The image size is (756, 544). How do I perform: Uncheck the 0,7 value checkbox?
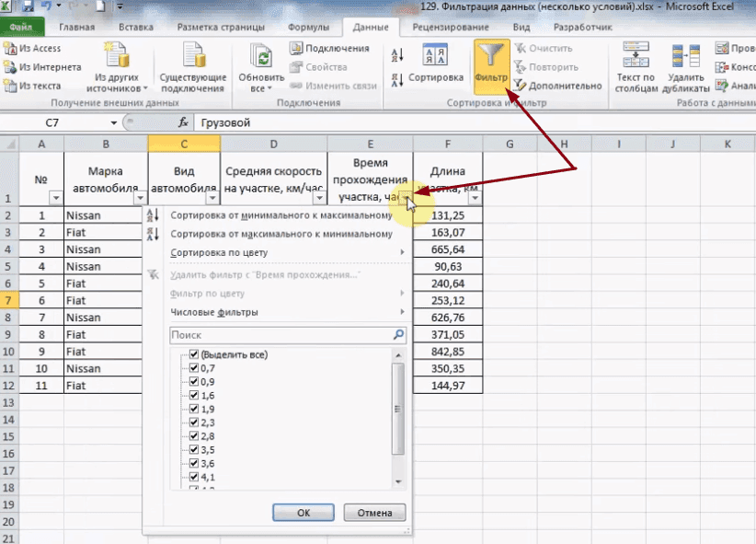(x=194, y=368)
